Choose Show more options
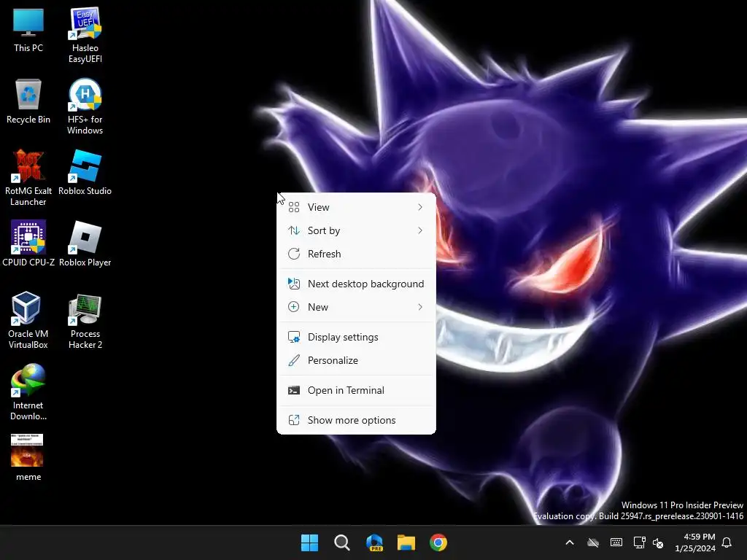Screen dimensions: 747x560 pos(356,420)
